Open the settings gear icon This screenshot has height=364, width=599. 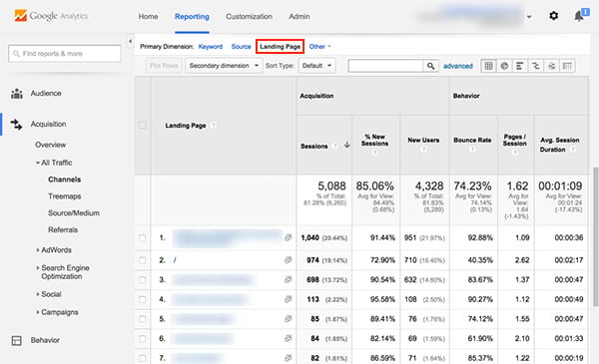tap(553, 16)
